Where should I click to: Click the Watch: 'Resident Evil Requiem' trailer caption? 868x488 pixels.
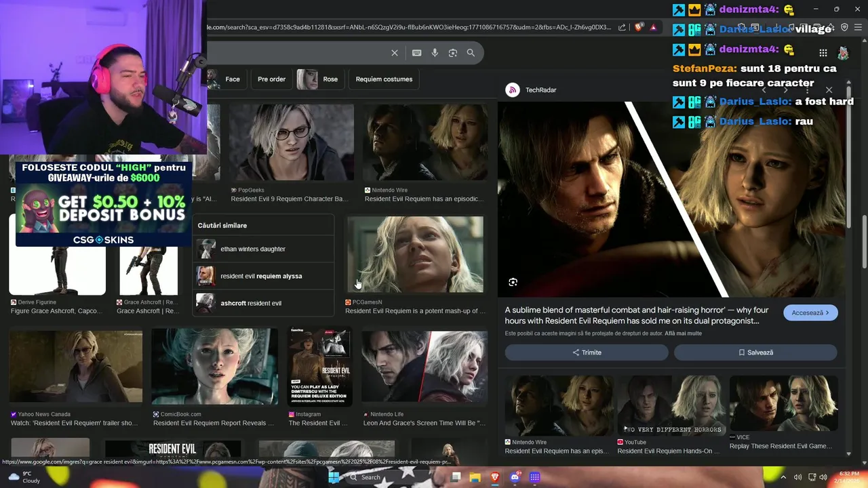75,423
